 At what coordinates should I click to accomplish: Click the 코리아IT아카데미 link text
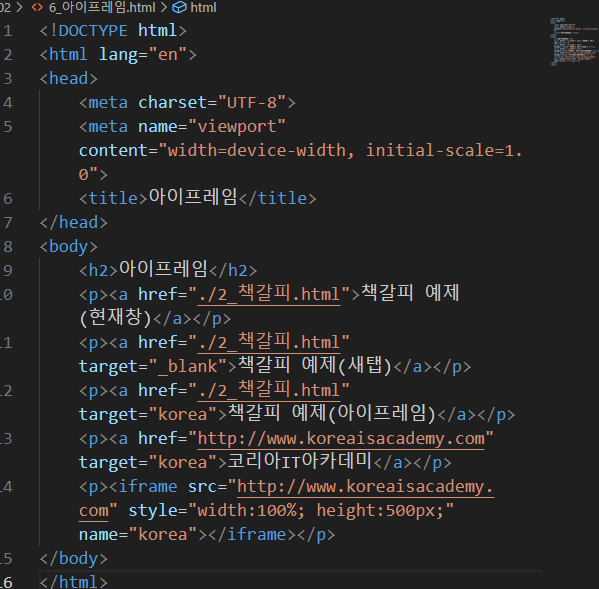(x=300, y=462)
